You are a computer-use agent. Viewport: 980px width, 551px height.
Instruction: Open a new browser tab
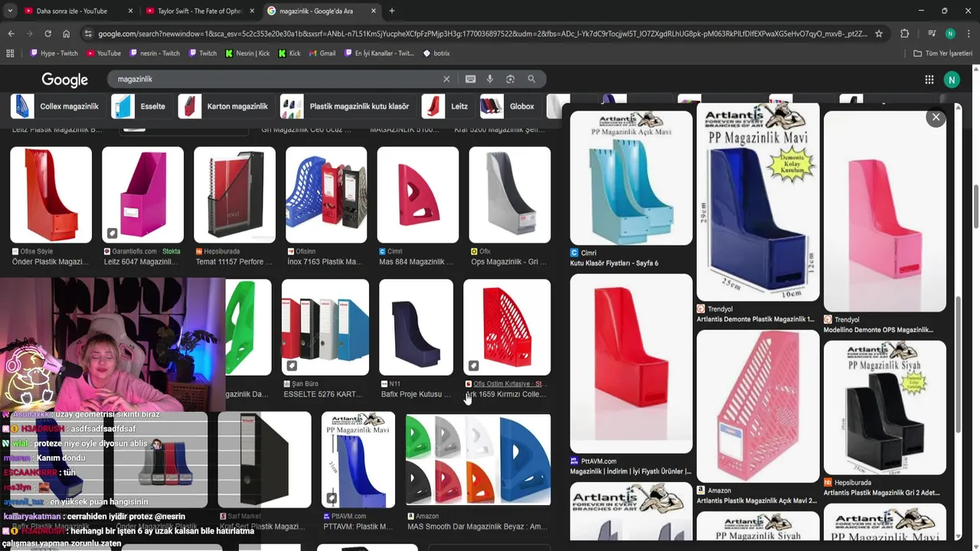(x=392, y=11)
